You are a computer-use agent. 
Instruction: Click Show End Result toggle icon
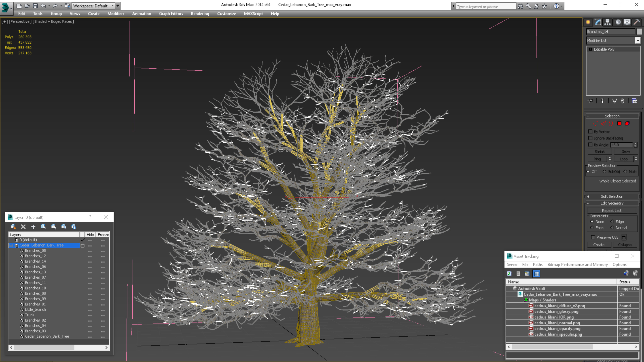[602, 101]
